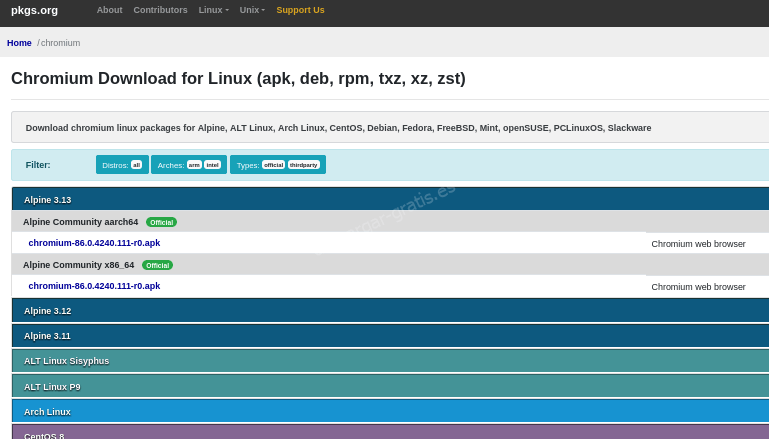Expand the Unix dropdown menu

[x=252, y=10]
